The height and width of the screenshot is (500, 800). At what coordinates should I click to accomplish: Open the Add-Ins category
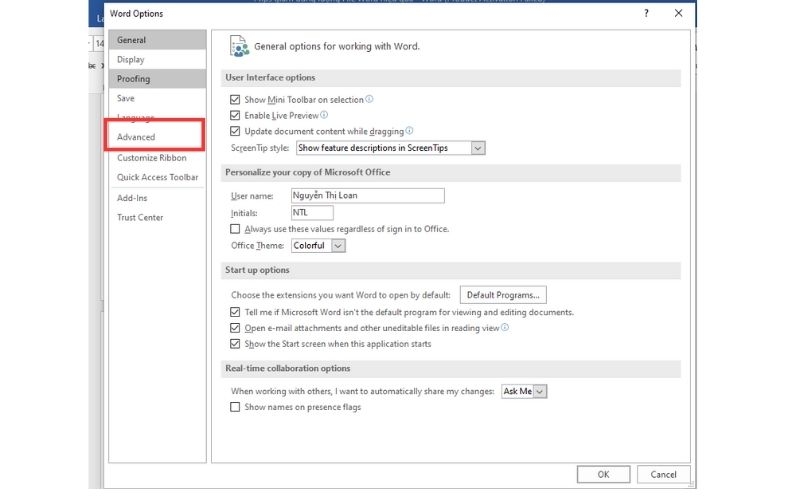(x=157, y=198)
